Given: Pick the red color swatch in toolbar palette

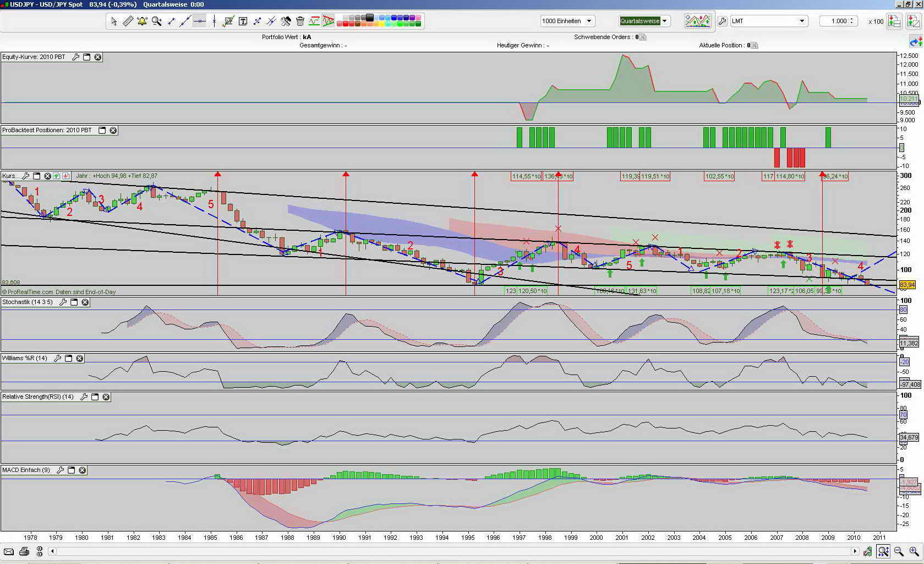Looking at the screenshot, I should 345,24.
